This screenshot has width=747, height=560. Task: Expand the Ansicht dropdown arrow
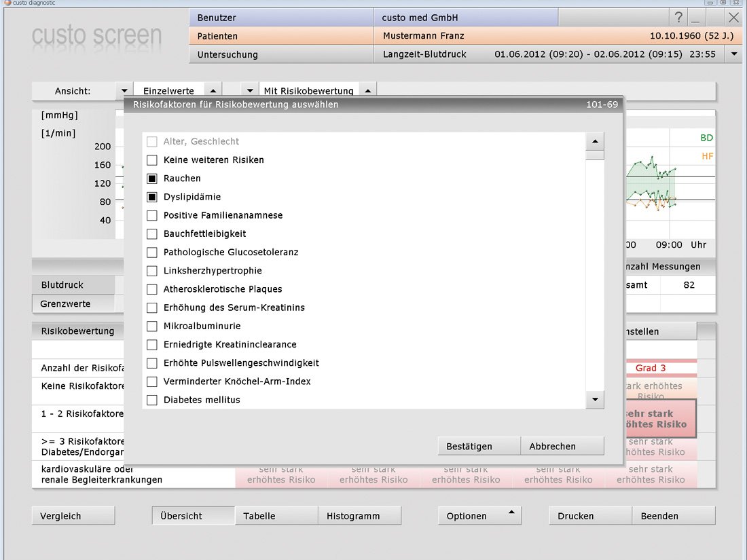pos(124,90)
